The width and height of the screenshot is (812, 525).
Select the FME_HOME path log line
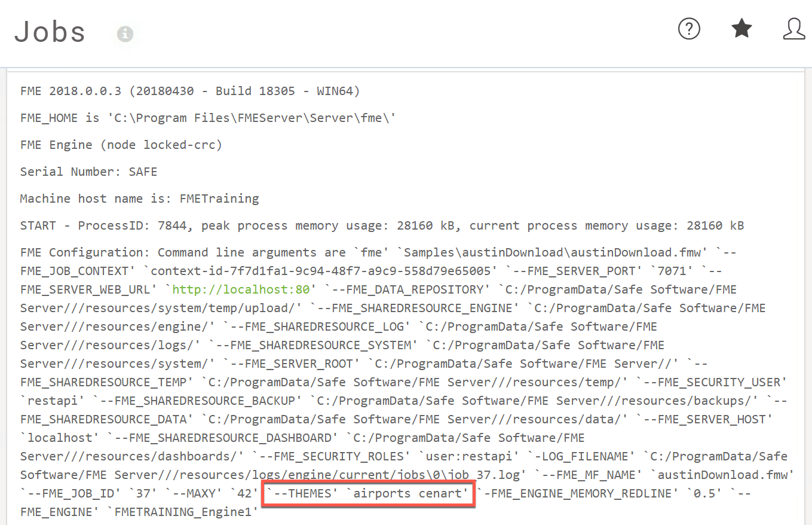click(208, 118)
